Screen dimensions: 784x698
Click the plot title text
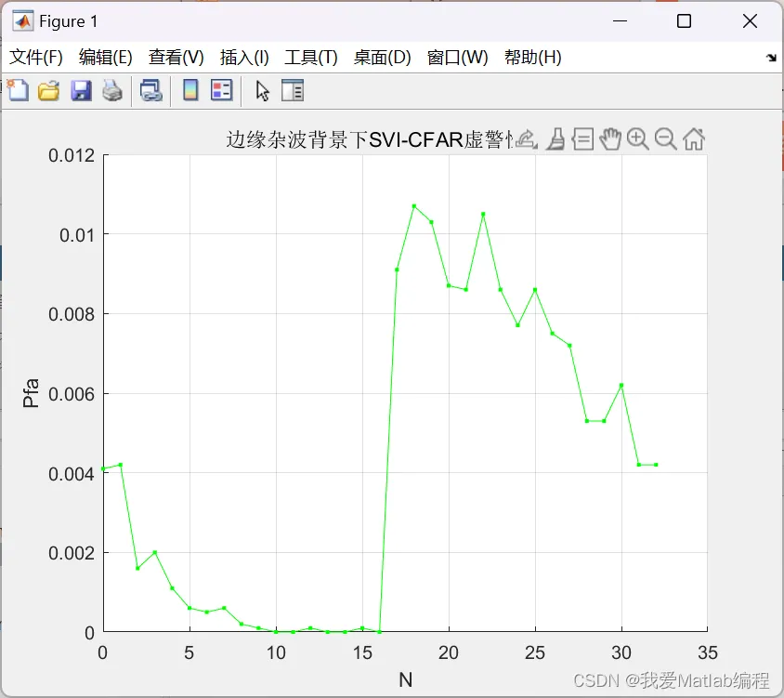pos(369,139)
